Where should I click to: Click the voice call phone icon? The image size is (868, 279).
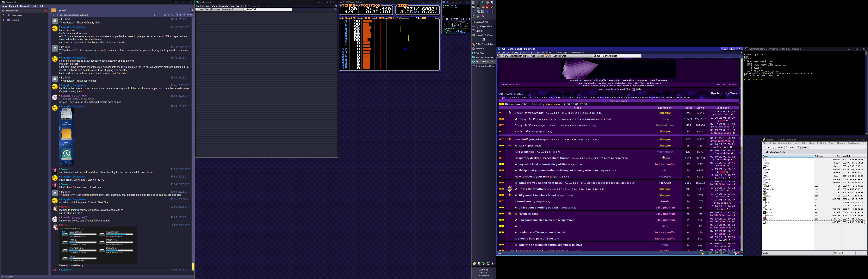pos(172,15)
